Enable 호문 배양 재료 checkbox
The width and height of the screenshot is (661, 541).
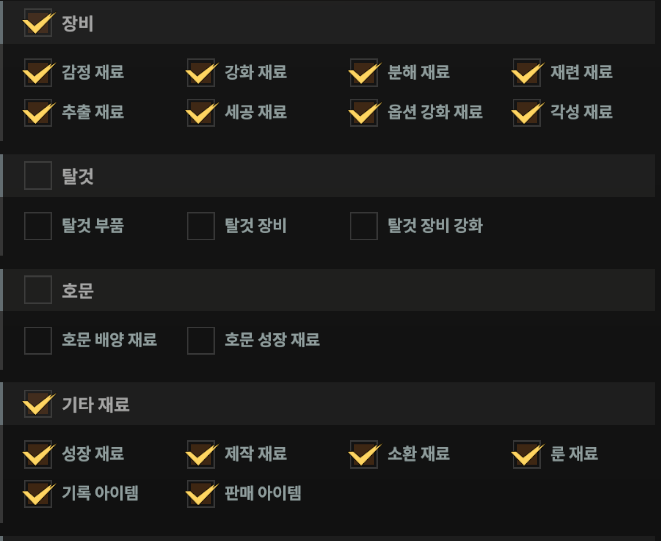tap(38, 340)
